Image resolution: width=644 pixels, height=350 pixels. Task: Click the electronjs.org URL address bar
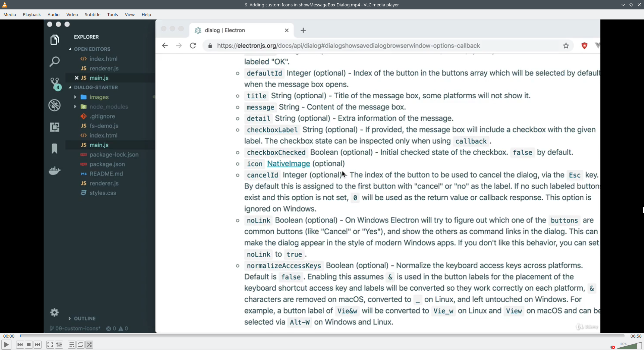(348, 46)
